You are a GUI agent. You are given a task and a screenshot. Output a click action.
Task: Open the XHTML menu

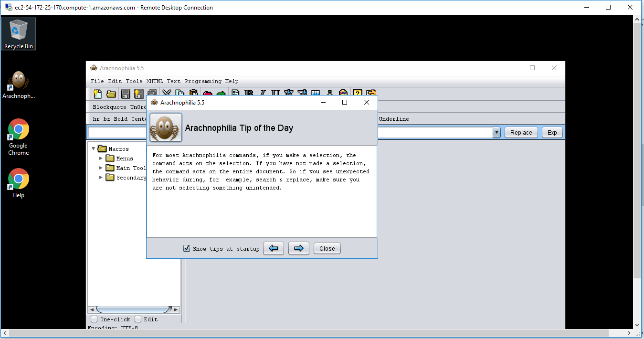pos(154,81)
